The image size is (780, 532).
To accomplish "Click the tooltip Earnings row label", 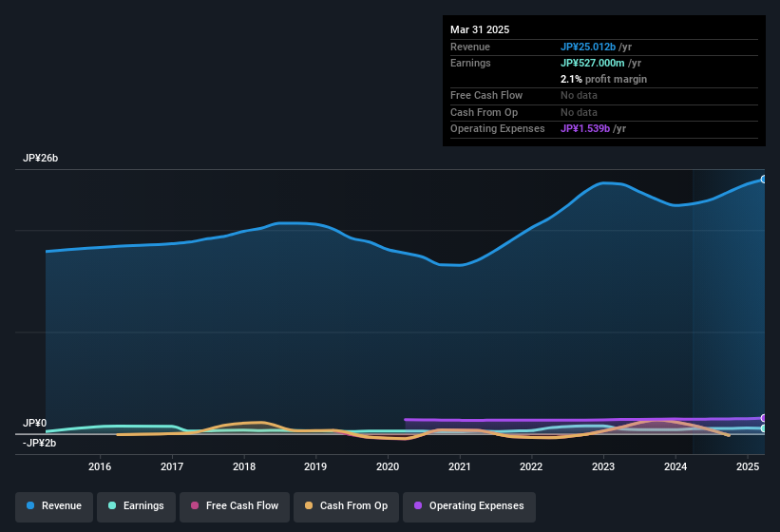I will point(470,63).
